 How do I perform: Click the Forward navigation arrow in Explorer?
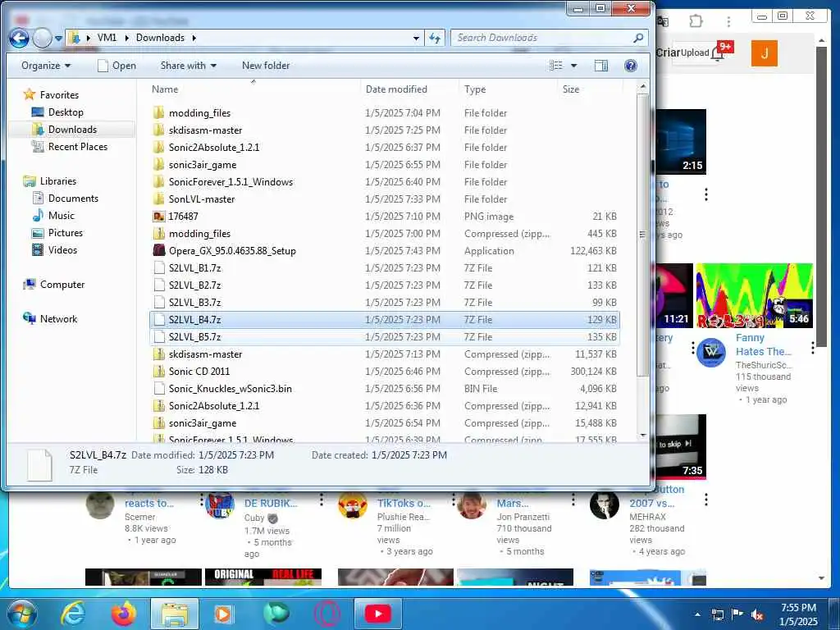pos(43,38)
